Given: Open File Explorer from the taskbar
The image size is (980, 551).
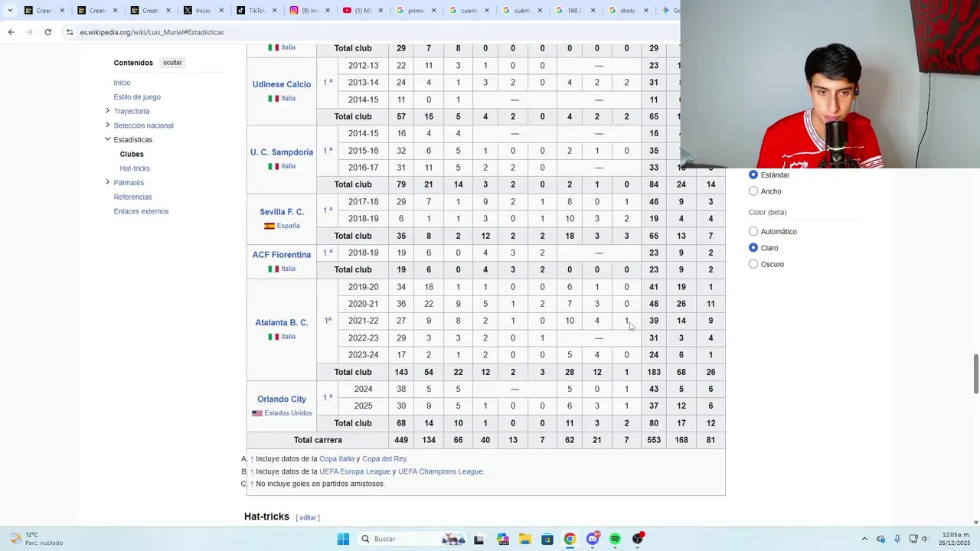Looking at the screenshot, I should (525, 539).
